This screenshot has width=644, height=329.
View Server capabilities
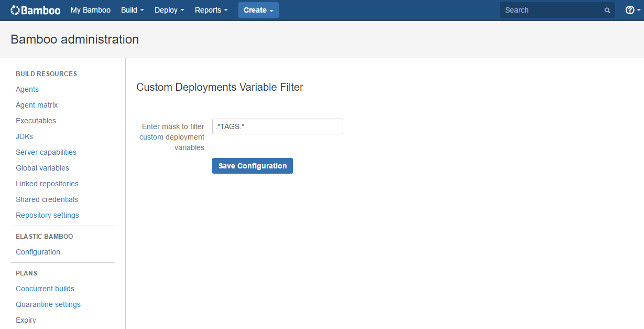[x=46, y=152]
